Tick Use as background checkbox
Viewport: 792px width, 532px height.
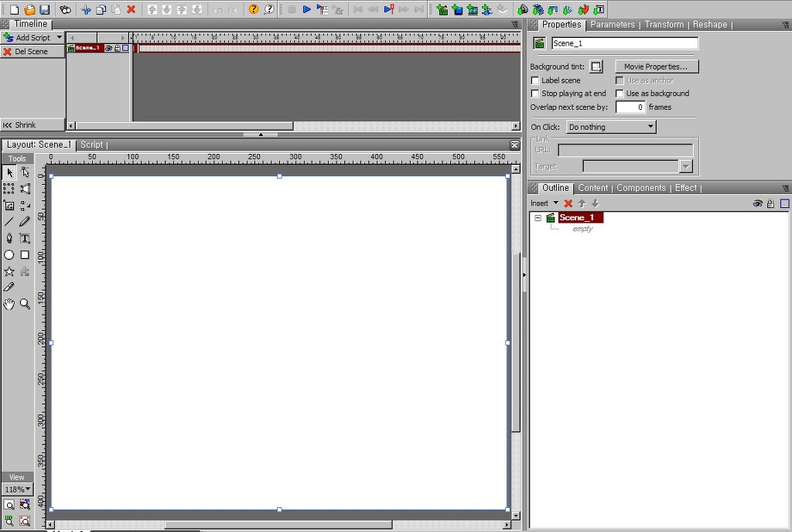coord(620,94)
